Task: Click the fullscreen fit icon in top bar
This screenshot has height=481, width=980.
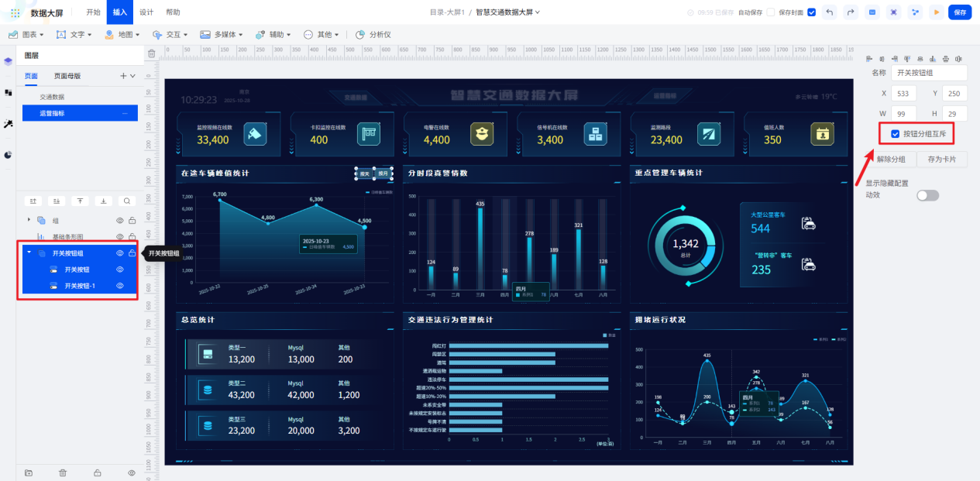Action: 894,12
